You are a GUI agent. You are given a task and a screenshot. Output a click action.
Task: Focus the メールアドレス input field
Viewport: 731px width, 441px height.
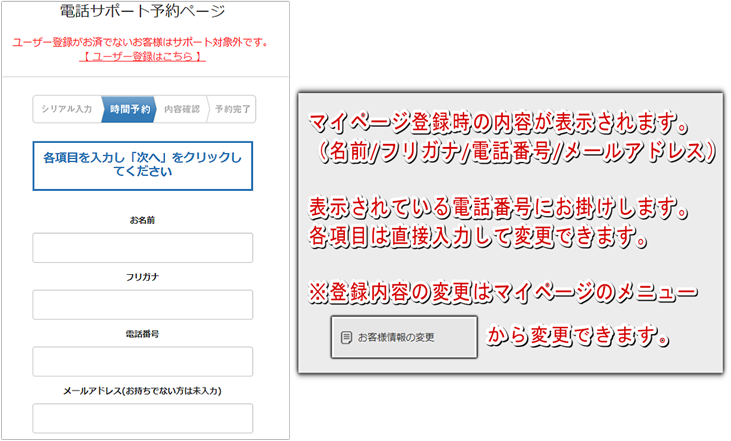coord(143,418)
